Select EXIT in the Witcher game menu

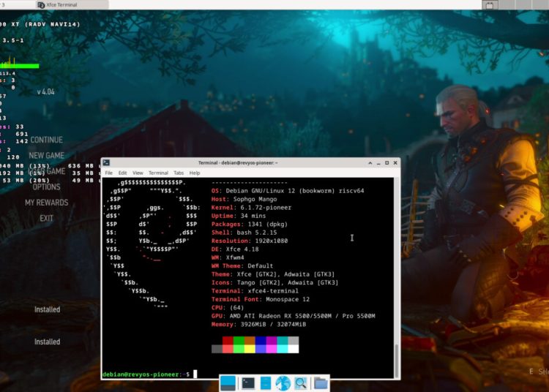[47, 219]
